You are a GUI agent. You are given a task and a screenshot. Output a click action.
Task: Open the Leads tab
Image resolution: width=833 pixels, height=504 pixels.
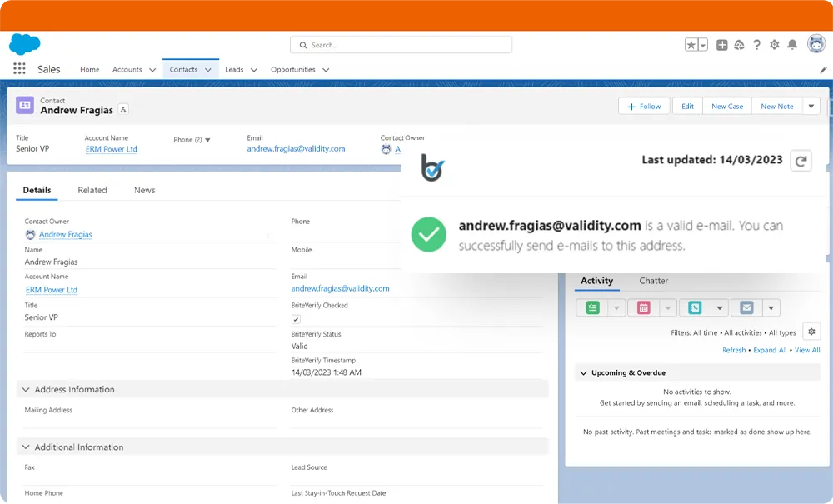[x=234, y=70]
